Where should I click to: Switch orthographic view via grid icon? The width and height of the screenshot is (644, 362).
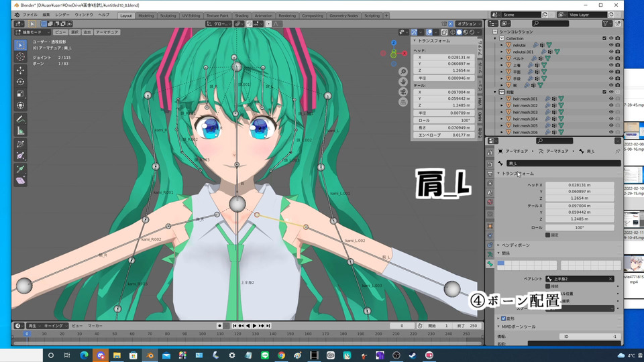[403, 102]
